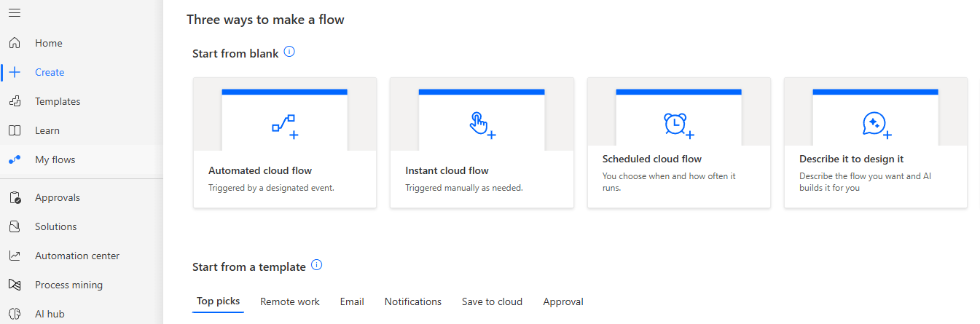Select the Save to cloud tab

[492, 301]
